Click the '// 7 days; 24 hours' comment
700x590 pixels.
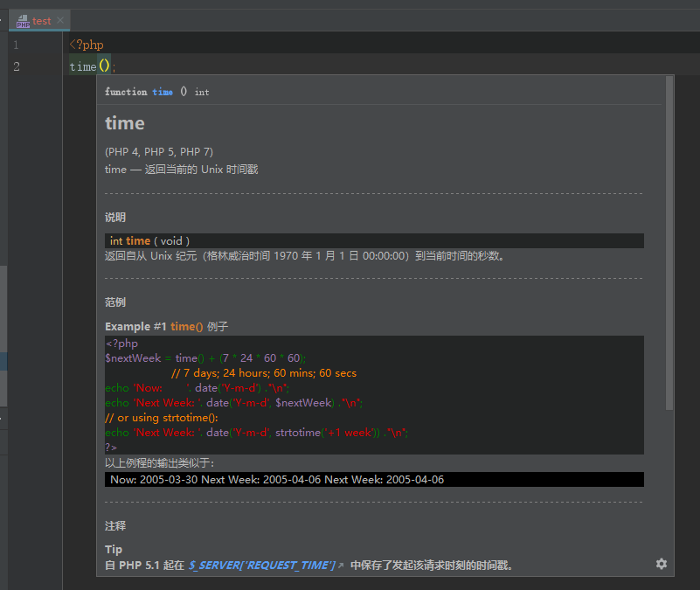click(264, 373)
